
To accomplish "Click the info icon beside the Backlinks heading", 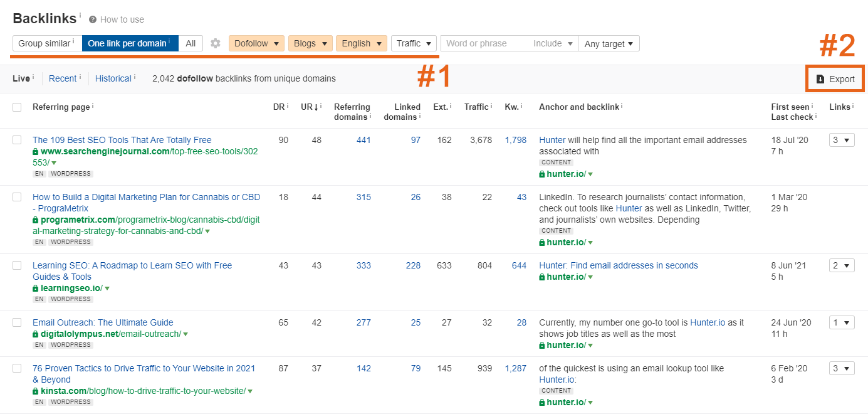I will coord(80,14).
